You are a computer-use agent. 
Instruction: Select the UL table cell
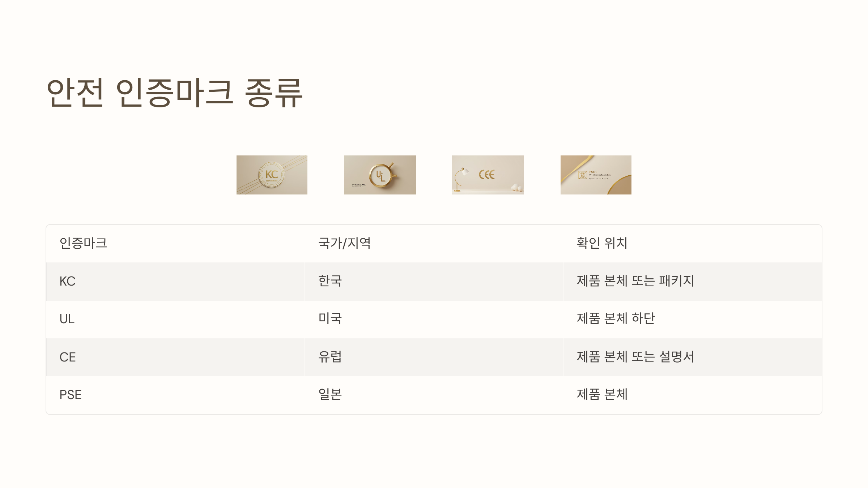click(175, 319)
